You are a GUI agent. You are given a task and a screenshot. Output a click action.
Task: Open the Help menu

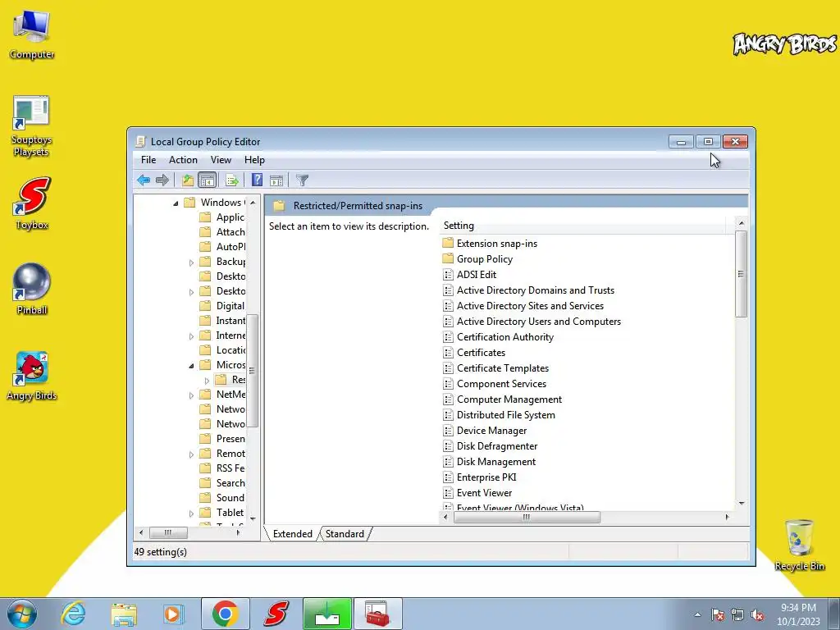pos(254,160)
